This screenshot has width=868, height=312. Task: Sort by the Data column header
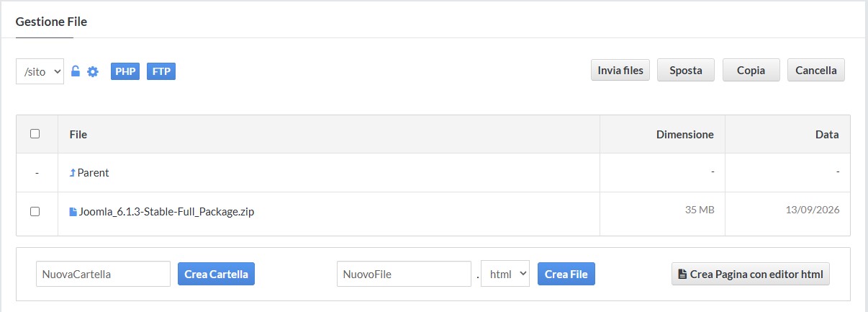tap(827, 134)
